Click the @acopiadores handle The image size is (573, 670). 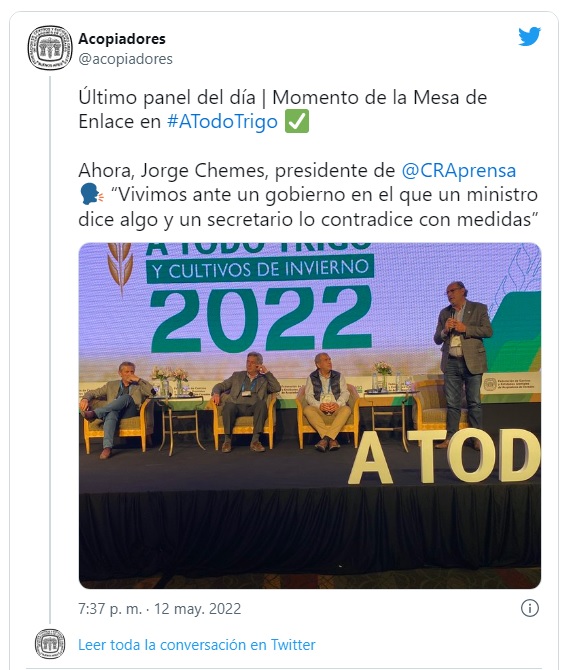pos(125,59)
